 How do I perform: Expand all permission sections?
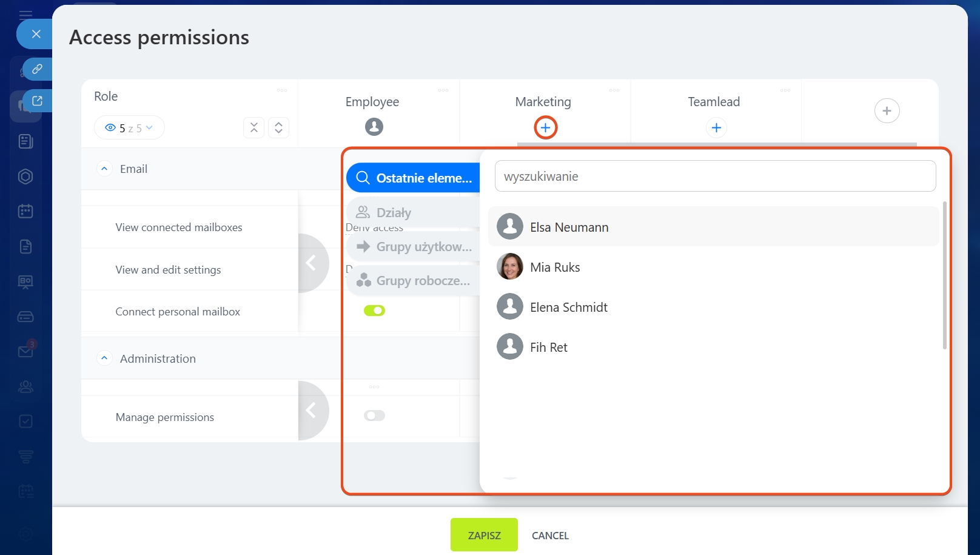[x=278, y=127]
